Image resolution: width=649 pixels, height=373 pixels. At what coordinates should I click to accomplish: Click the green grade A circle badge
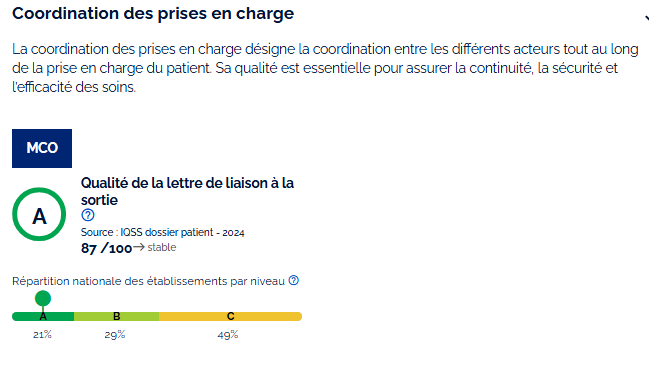click(x=39, y=214)
